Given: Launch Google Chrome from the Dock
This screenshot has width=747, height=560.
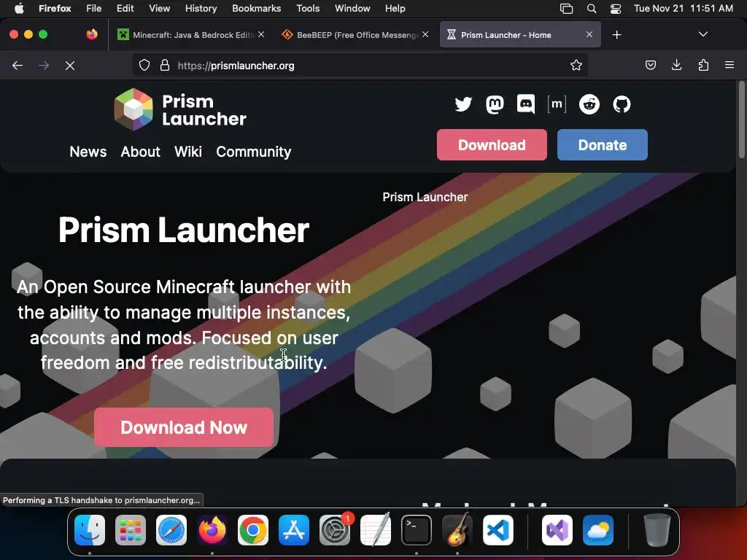Looking at the screenshot, I should 253,530.
